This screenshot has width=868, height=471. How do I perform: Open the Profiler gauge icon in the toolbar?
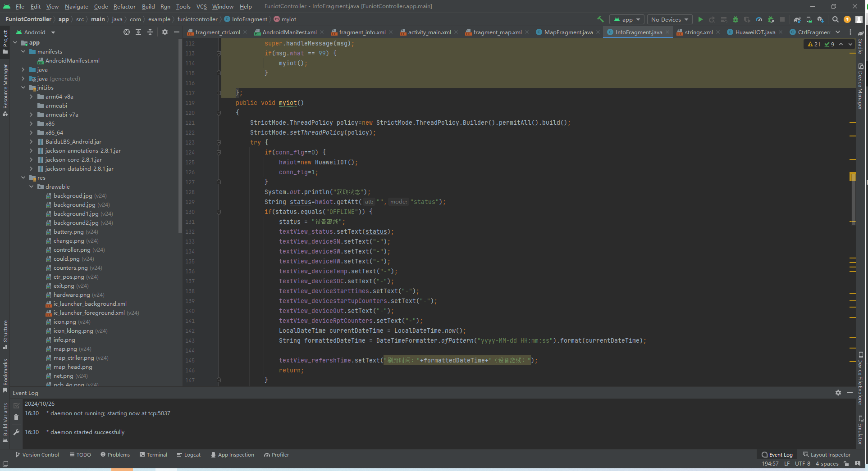(759, 19)
